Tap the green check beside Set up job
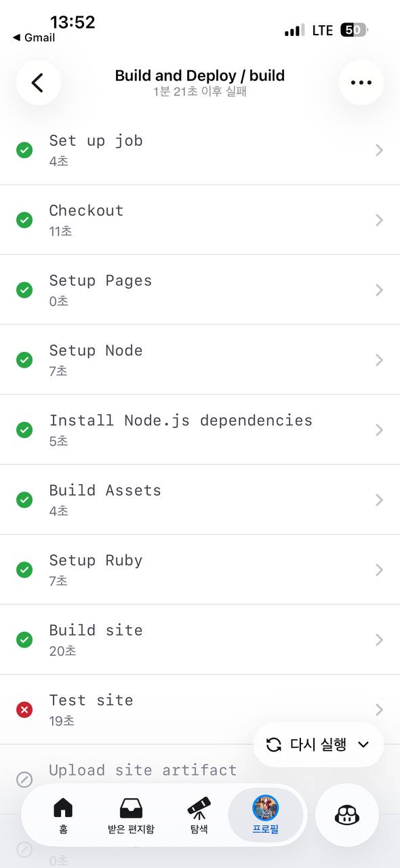Screen dimensions: 400x868 (24, 150)
